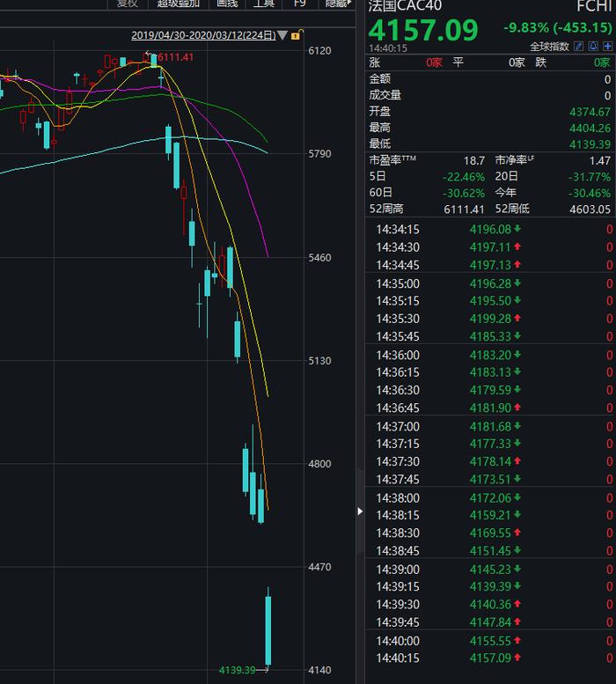This screenshot has height=684, width=616.
Task: Toggle the 隐藏 hide panel option
Action: (337, 4)
